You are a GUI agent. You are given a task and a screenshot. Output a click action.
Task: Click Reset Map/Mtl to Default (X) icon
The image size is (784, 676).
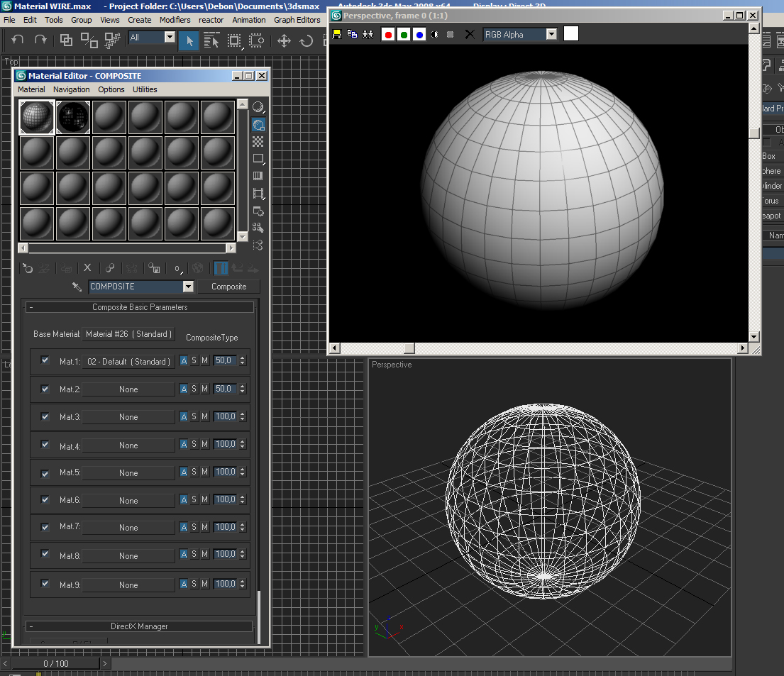click(x=88, y=268)
